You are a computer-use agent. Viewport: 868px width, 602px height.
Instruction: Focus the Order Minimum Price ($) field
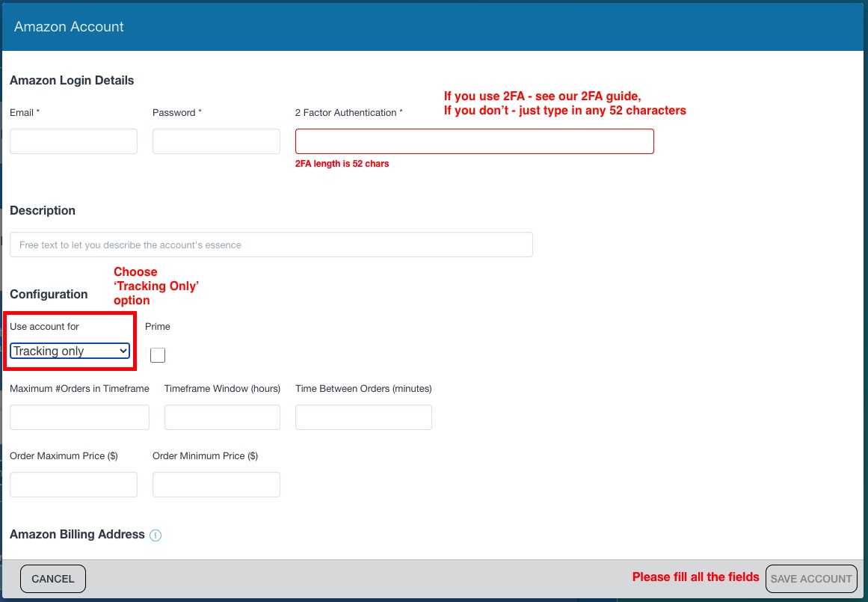point(216,485)
